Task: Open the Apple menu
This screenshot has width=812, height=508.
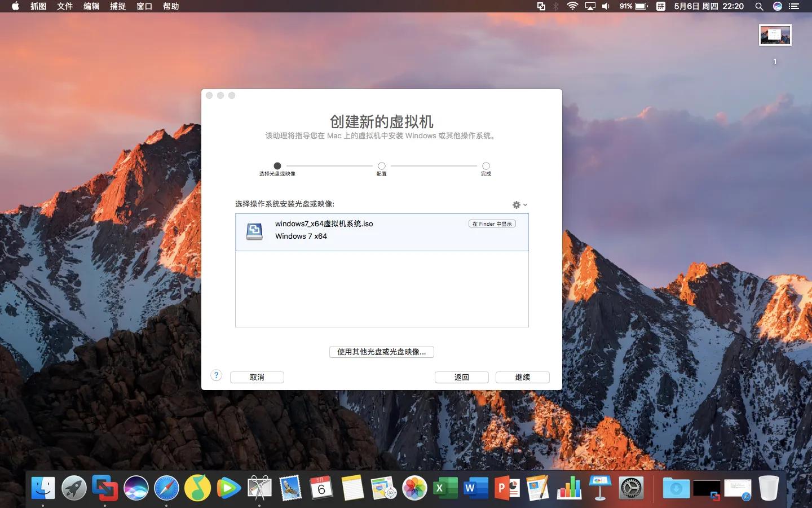Action: coord(15,7)
